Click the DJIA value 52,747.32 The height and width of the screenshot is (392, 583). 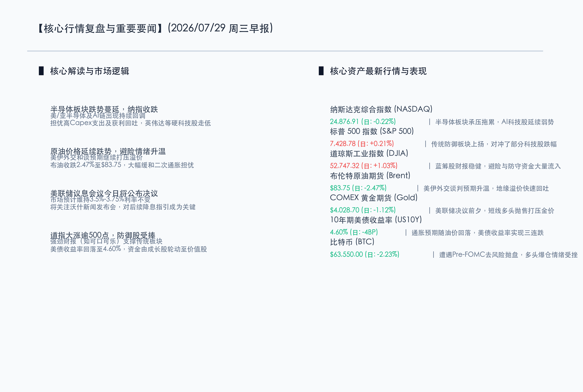tap(363, 166)
